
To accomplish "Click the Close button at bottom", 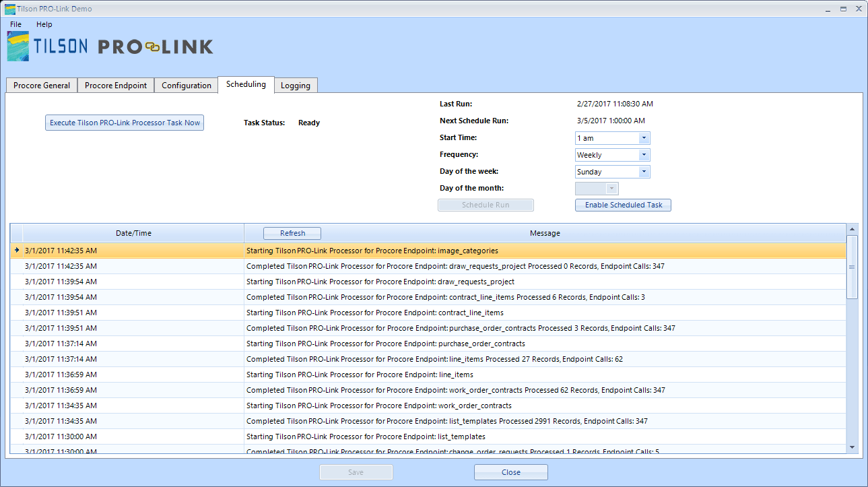I will [x=511, y=472].
